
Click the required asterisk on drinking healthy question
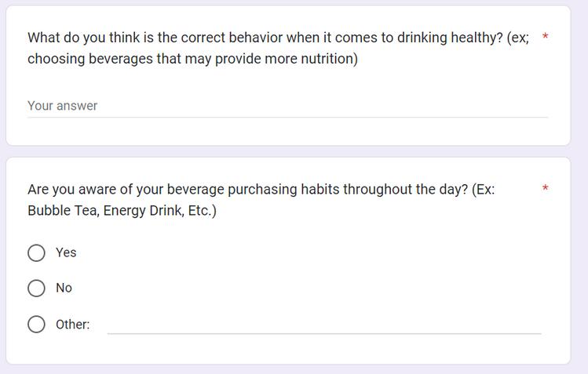pos(546,36)
